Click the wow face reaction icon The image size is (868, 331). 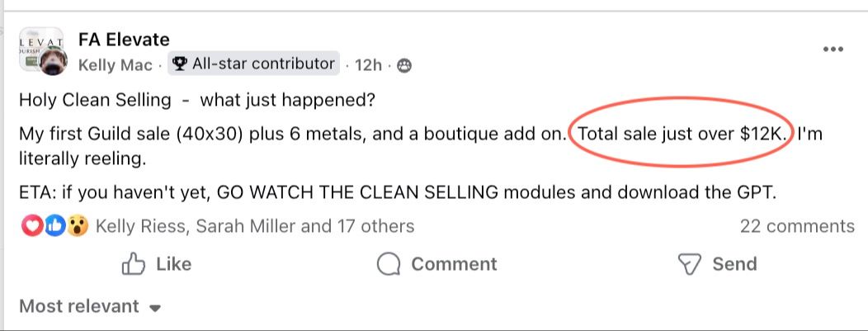click(78, 226)
